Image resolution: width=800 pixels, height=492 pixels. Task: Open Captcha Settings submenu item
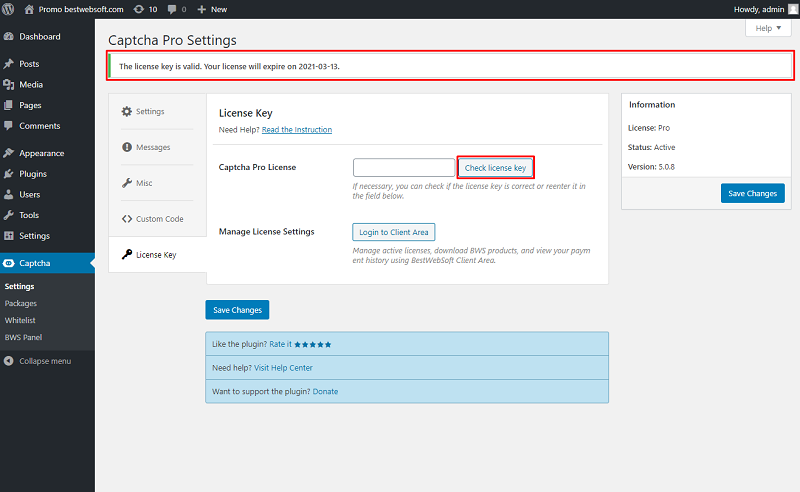tap(19, 286)
